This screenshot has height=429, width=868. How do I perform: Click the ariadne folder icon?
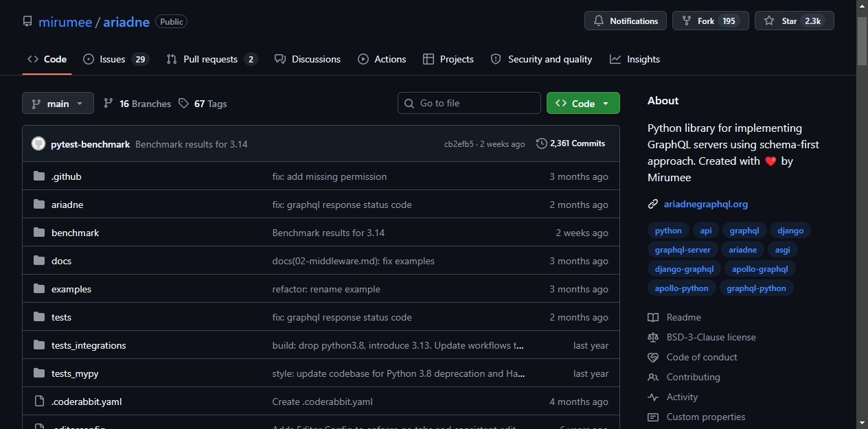[x=39, y=205]
